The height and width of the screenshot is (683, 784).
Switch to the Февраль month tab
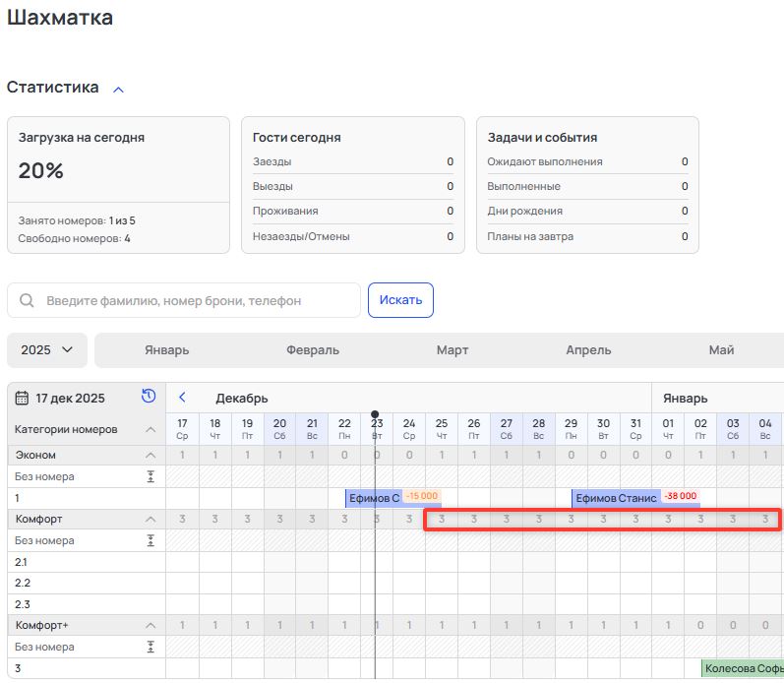click(313, 350)
